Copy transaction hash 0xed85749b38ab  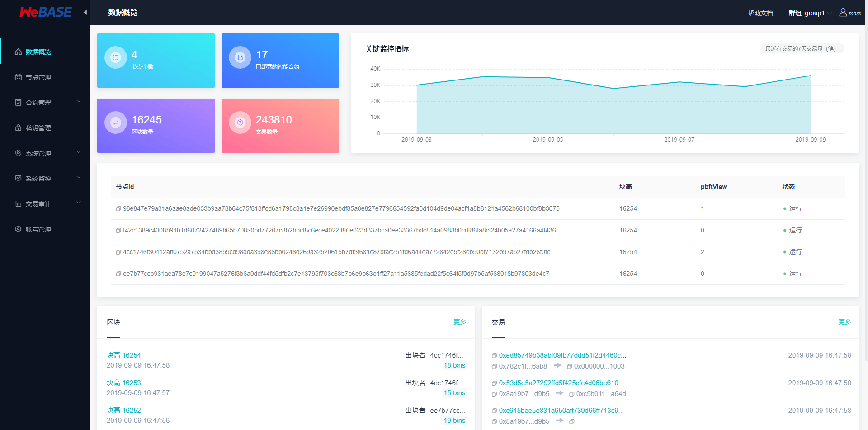tap(495, 356)
